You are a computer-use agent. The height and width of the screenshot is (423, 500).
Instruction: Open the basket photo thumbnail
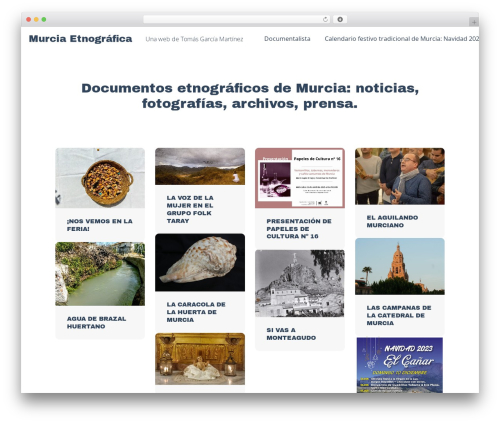pos(100,178)
